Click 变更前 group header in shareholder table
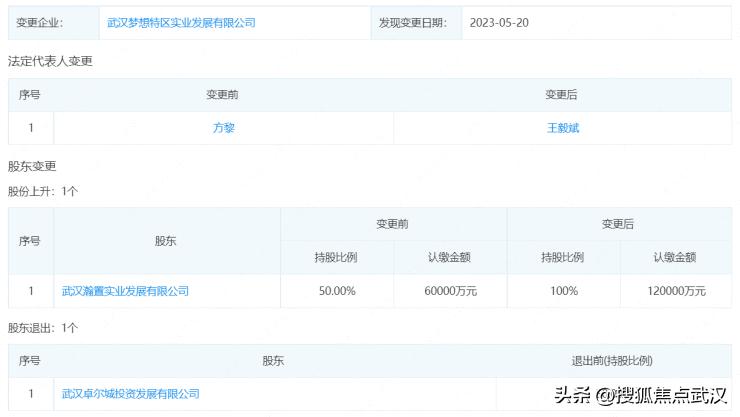The width and height of the screenshot is (740, 417). (392, 224)
